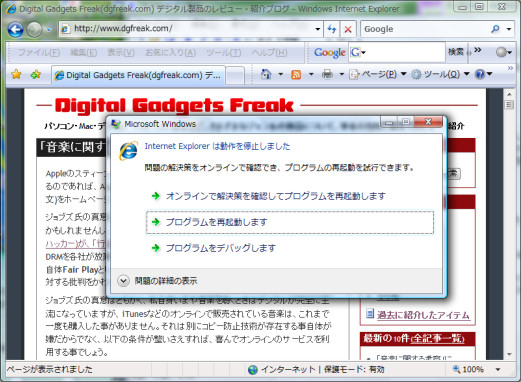Open the ツール(T) menu in menu bar
This screenshot has width=521, height=382.
point(223,52)
